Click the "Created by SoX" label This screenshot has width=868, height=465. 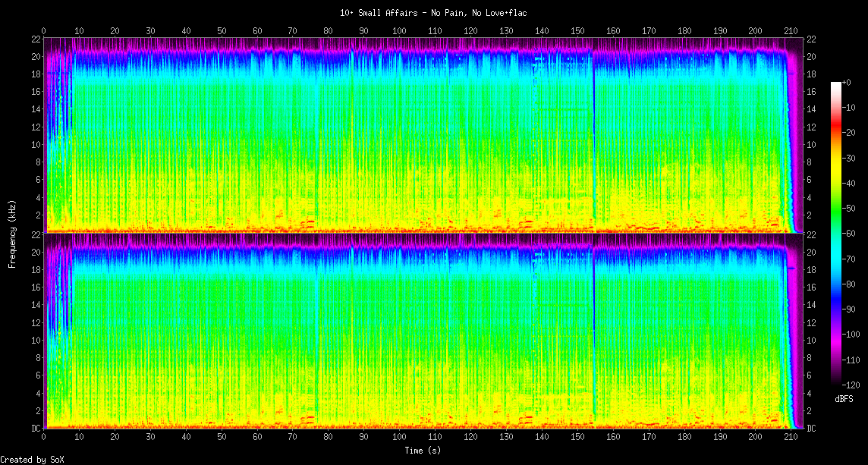point(32,460)
